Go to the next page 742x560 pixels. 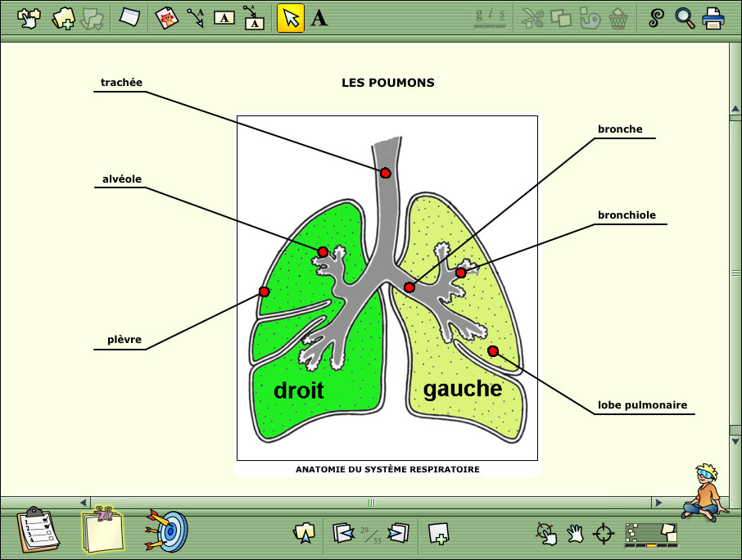pos(399,533)
